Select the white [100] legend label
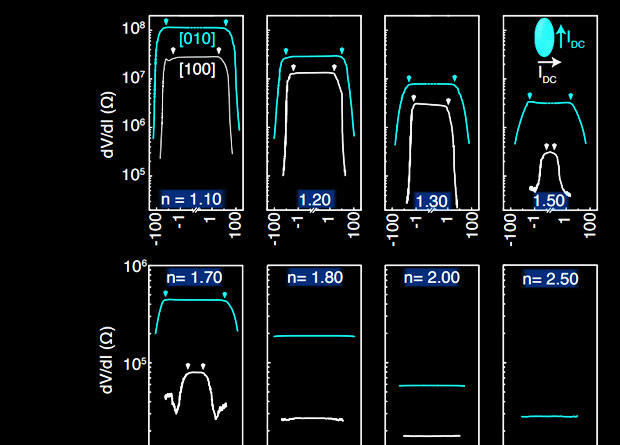 pos(197,69)
